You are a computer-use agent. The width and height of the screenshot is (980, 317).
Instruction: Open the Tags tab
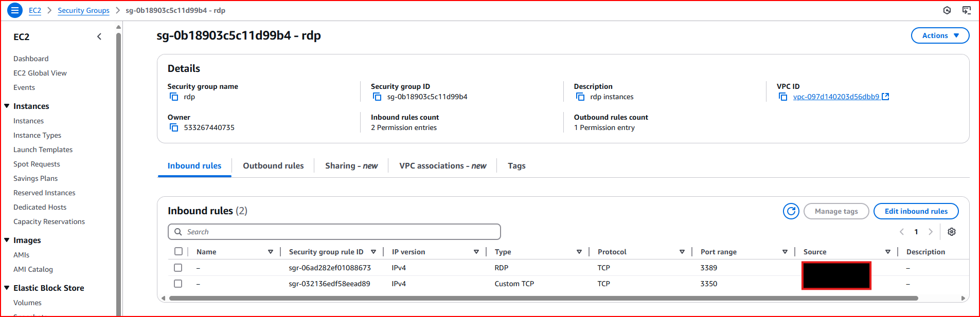(x=516, y=165)
